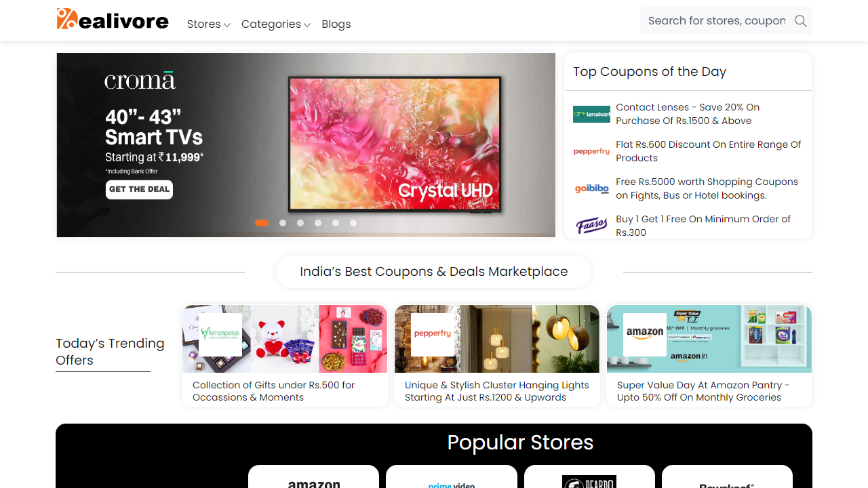Click the search magnifier icon
This screenshot has height=488, width=868.
800,21
